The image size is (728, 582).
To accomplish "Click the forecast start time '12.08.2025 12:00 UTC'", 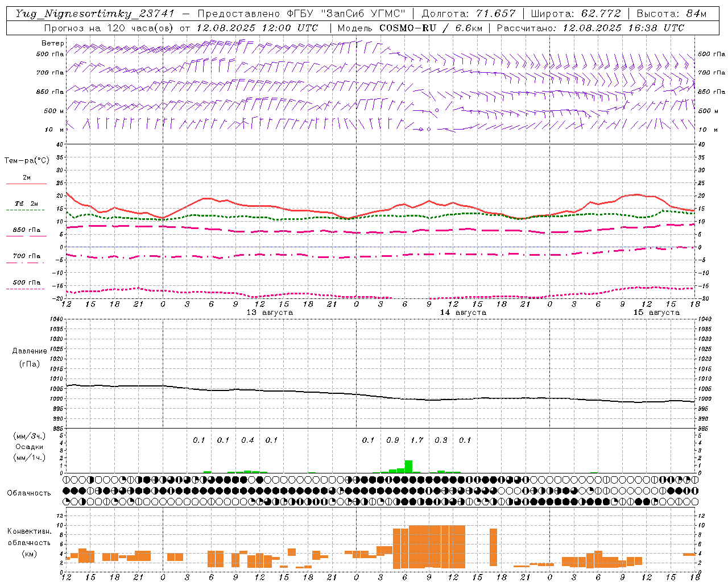I will point(257,28).
